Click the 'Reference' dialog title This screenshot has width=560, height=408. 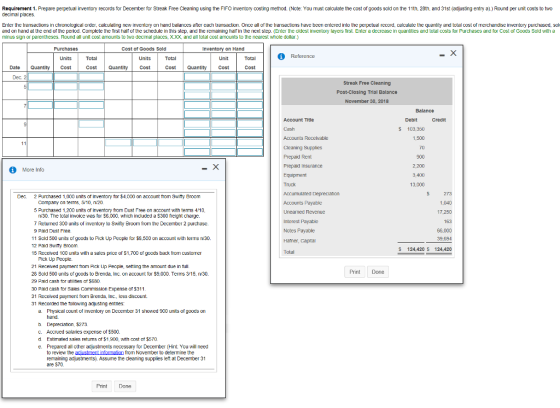click(302, 56)
